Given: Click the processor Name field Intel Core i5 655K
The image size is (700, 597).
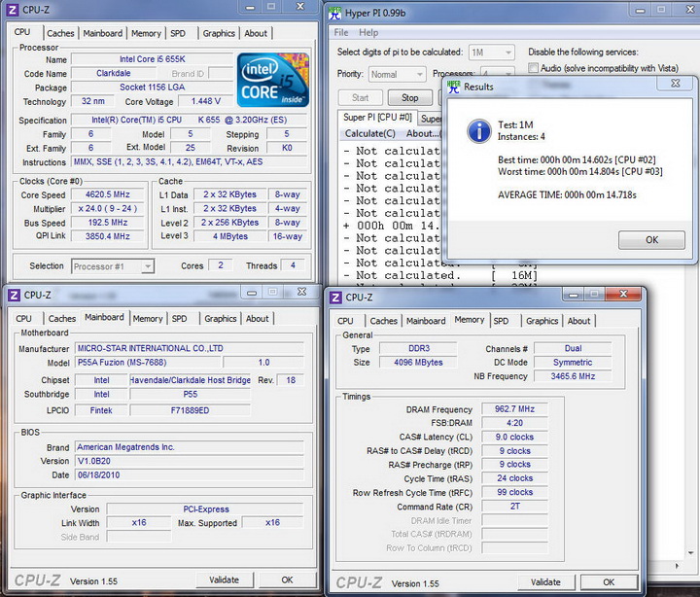Looking at the screenshot, I should [x=153, y=59].
